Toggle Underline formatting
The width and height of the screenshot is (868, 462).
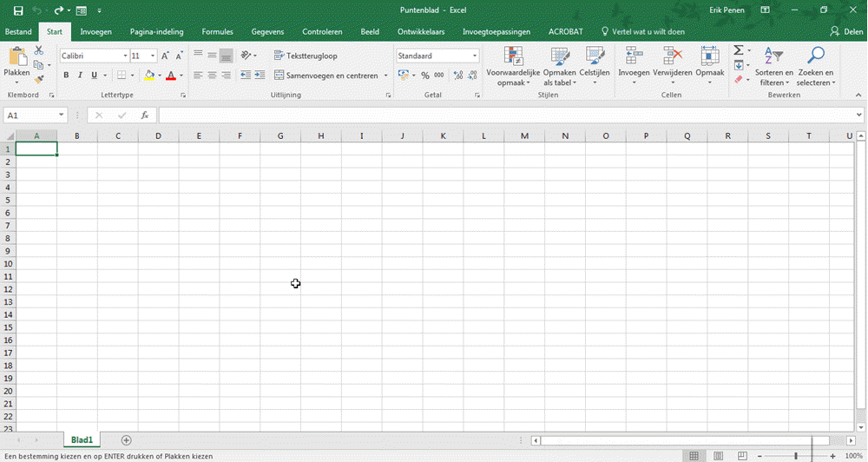click(94, 76)
